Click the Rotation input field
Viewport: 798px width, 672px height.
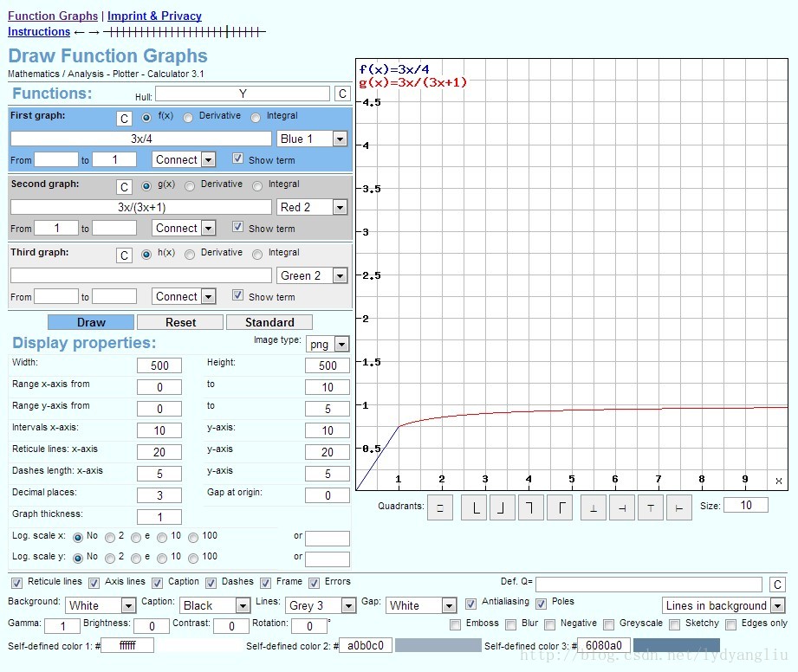point(309,626)
